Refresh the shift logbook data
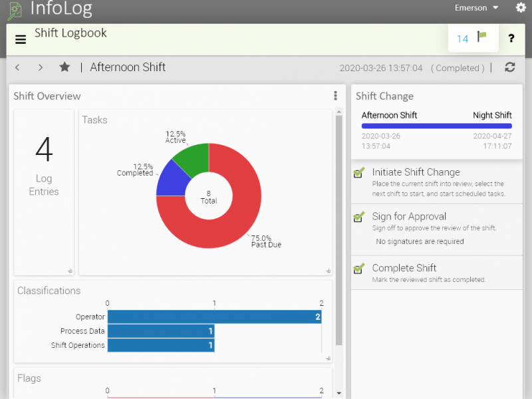 click(x=510, y=67)
